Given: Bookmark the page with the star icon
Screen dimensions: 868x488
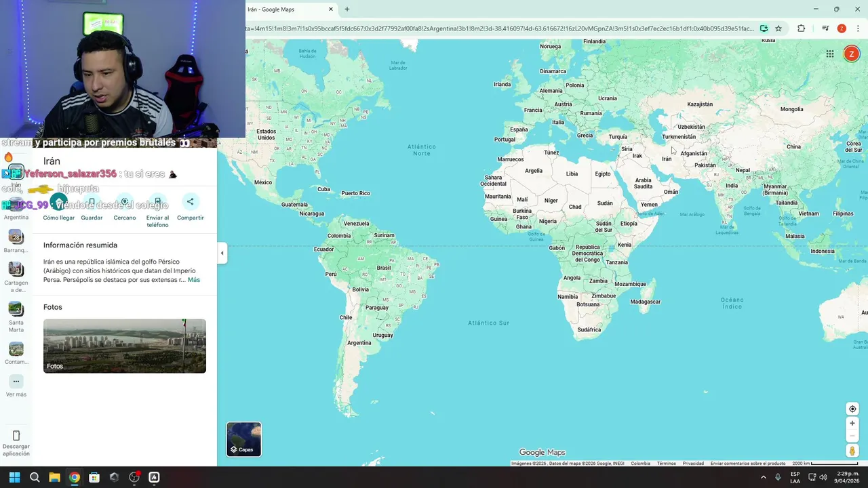Looking at the screenshot, I should [x=778, y=28].
